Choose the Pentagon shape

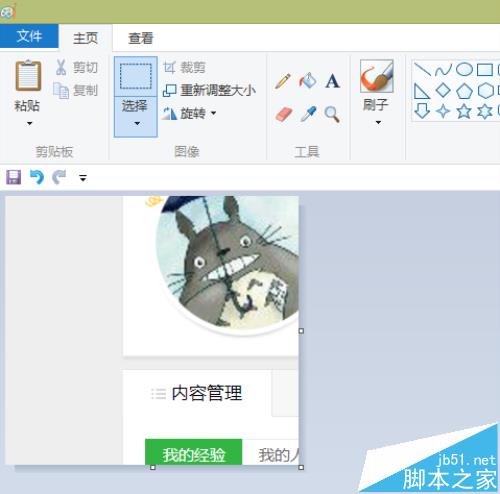pos(464,91)
